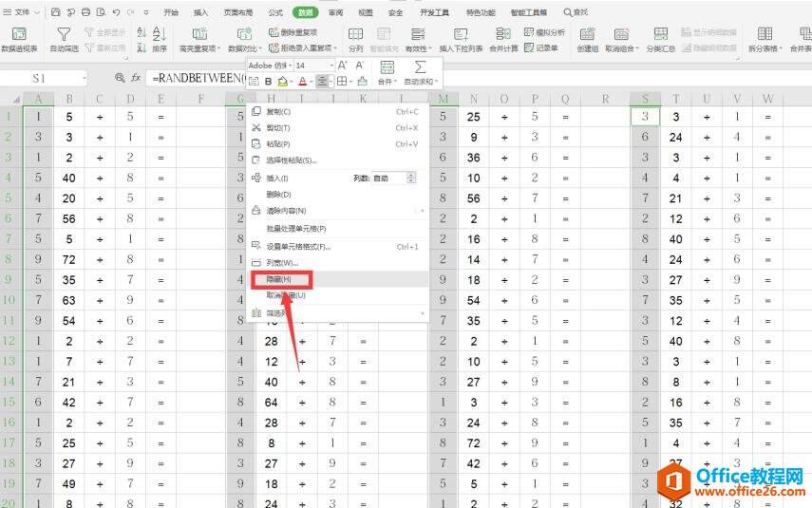The height and width of the screenshot is (508, 812).
Task: Click 删除重复项 remove duplicates
Action: (x=293, y=32)
